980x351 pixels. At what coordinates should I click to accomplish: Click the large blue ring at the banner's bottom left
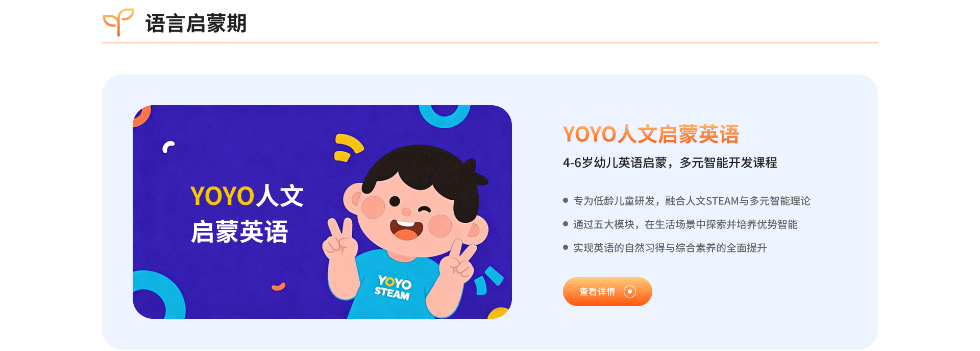point(157,295)
